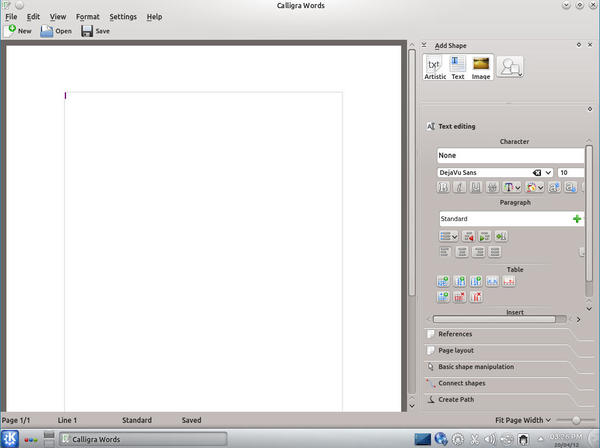Select Align Center paragraph alignment
Viewport: 600px width, 448px height.
462,252
